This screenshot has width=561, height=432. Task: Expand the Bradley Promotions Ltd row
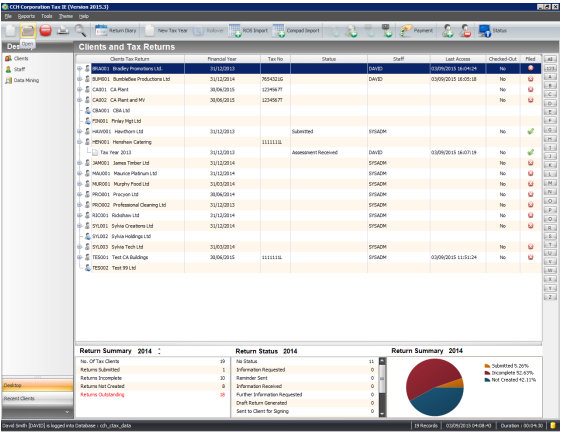79,68
